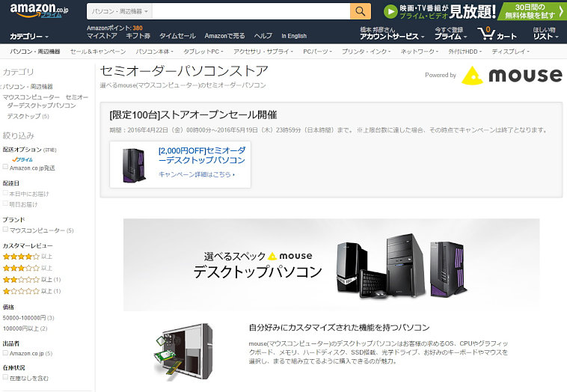Click the 配送オプション 詳細 link

[x=50, y=150]
